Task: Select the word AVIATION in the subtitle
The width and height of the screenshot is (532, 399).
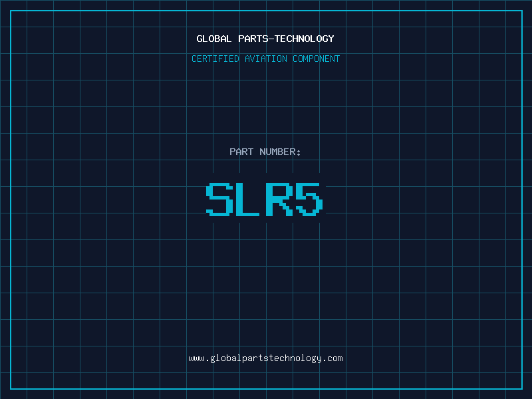Action: click(x=266, y=59)
